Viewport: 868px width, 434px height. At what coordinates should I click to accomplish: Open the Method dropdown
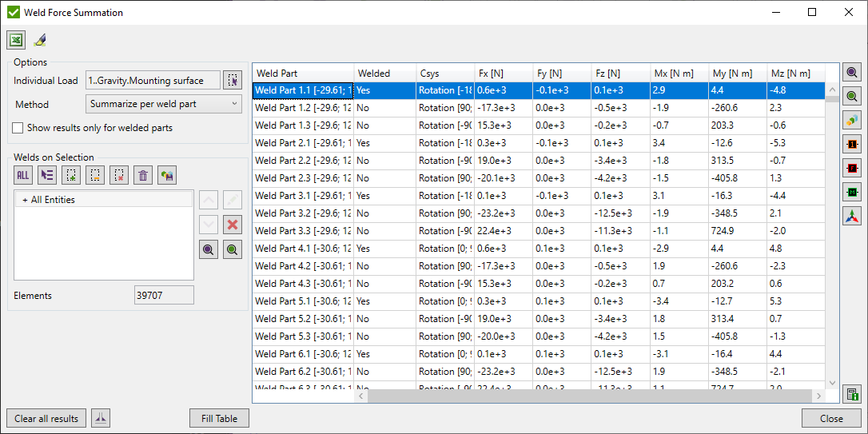[163, 104]
